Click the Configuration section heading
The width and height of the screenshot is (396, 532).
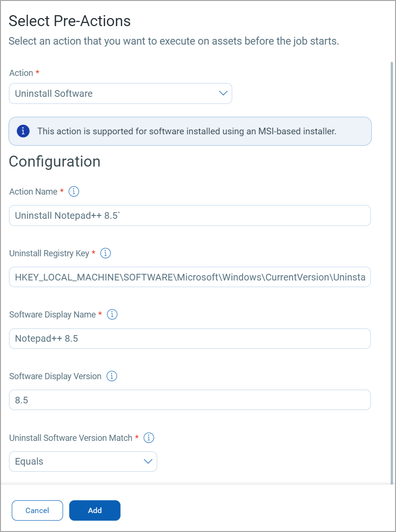pos(55,161)
